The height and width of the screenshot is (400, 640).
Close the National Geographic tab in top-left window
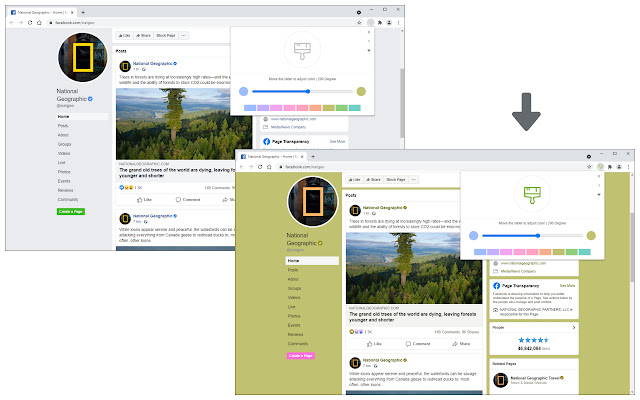(x=72, y=12)
